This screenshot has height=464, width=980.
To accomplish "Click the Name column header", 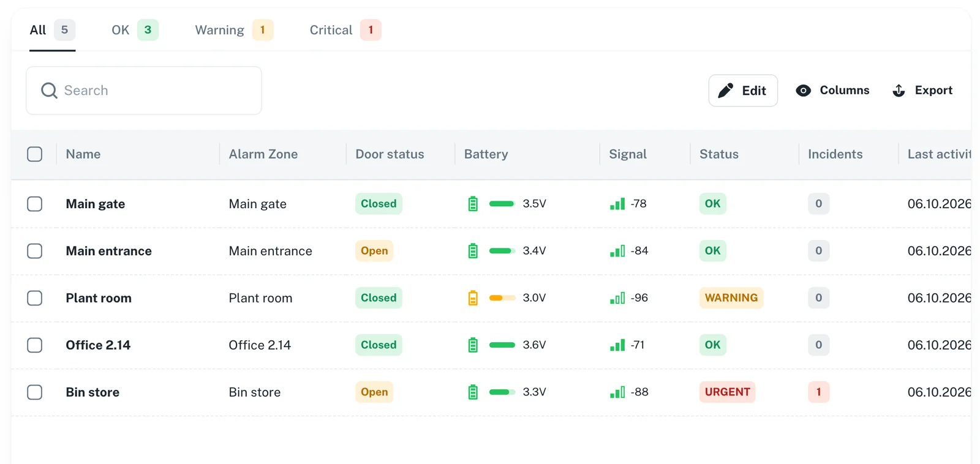I will click(83, 154).
